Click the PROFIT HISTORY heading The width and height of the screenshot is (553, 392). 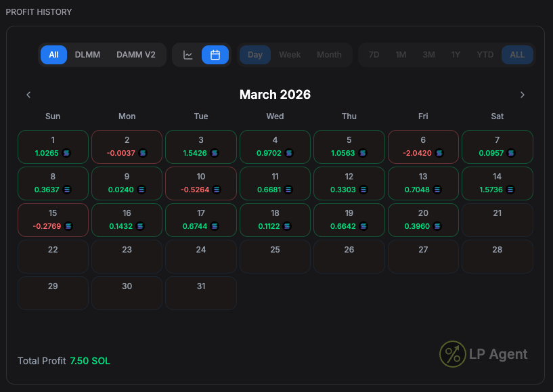(x=39, y=12)
